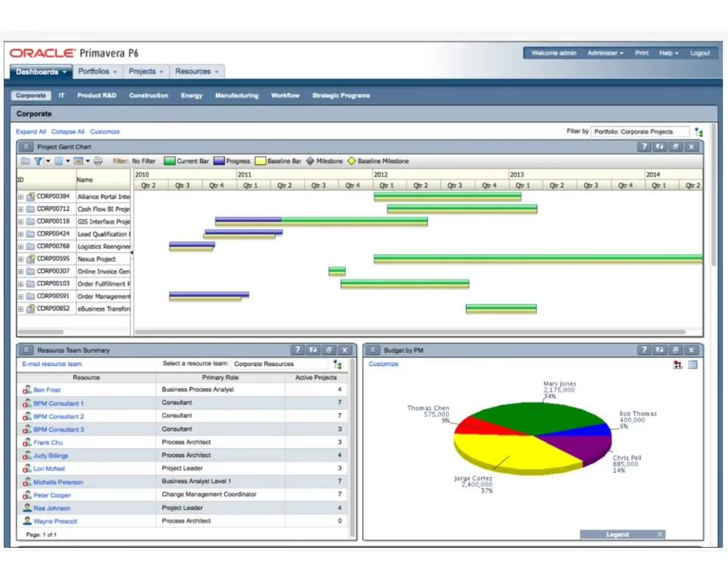
Task: Switch to the IT dashboard tab
Action: tap(61, 95)
